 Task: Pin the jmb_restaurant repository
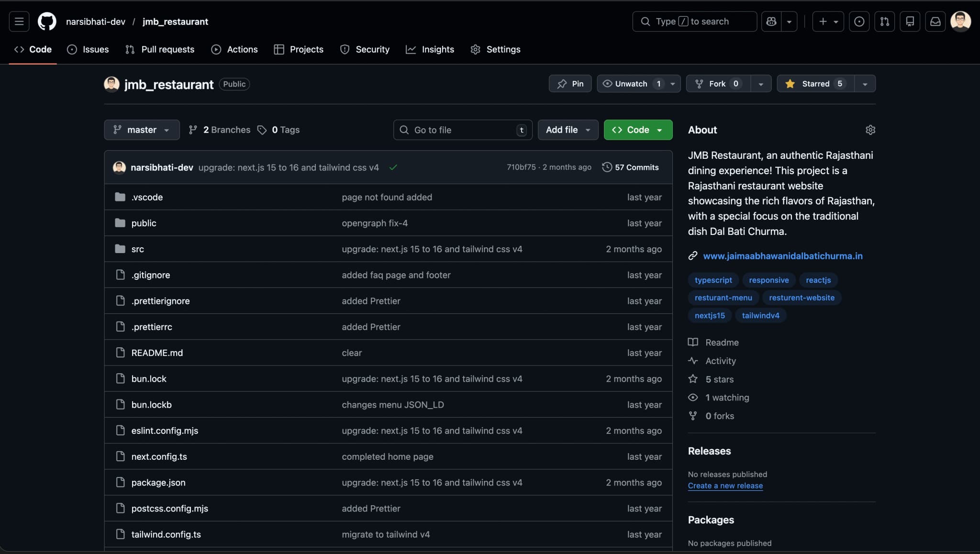[570, 84]
